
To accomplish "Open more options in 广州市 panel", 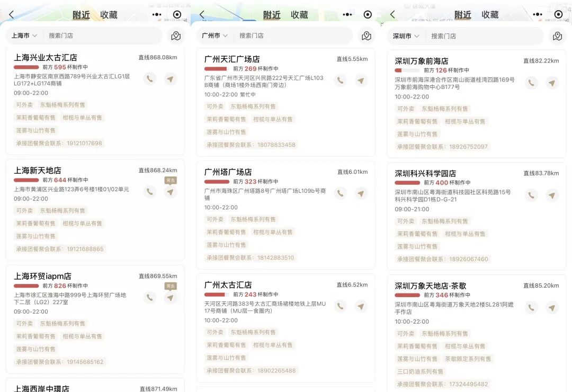I will click(x=347, y=14).
